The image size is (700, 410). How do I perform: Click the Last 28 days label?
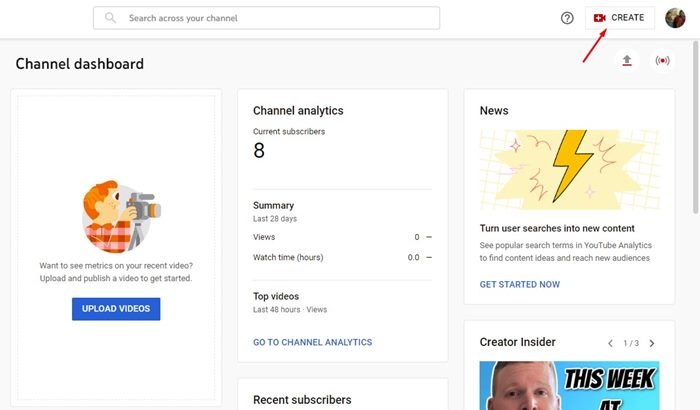pos(275,219)
